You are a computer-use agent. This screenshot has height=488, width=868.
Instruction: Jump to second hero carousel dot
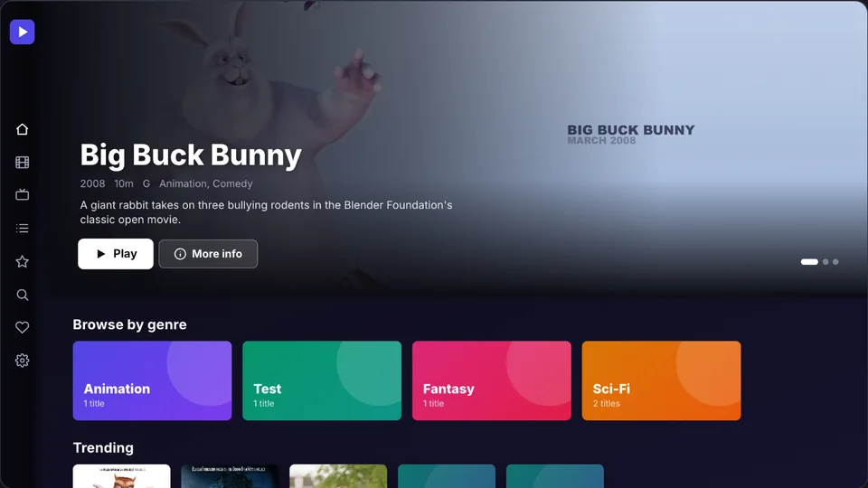point(826,262)
